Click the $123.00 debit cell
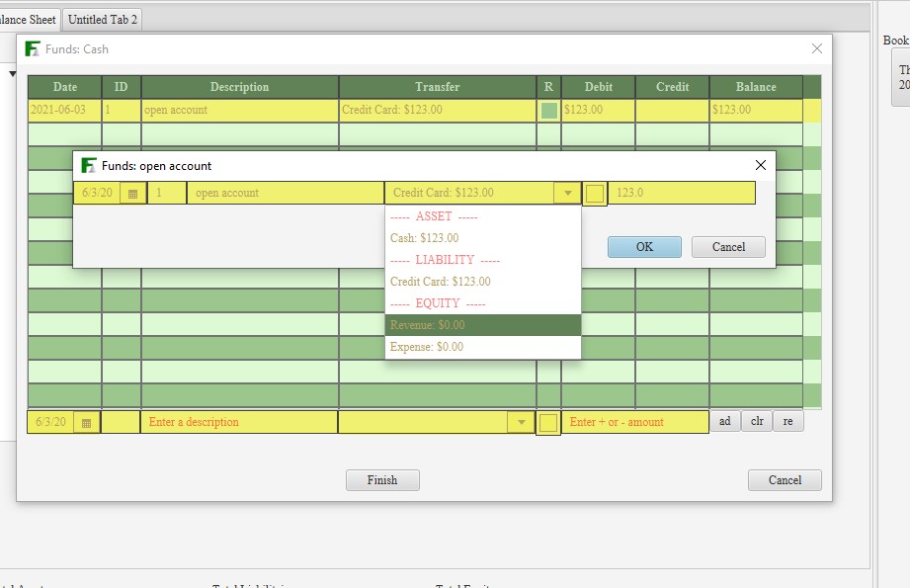This screenshot has height=588, width=910. (599, 111)
